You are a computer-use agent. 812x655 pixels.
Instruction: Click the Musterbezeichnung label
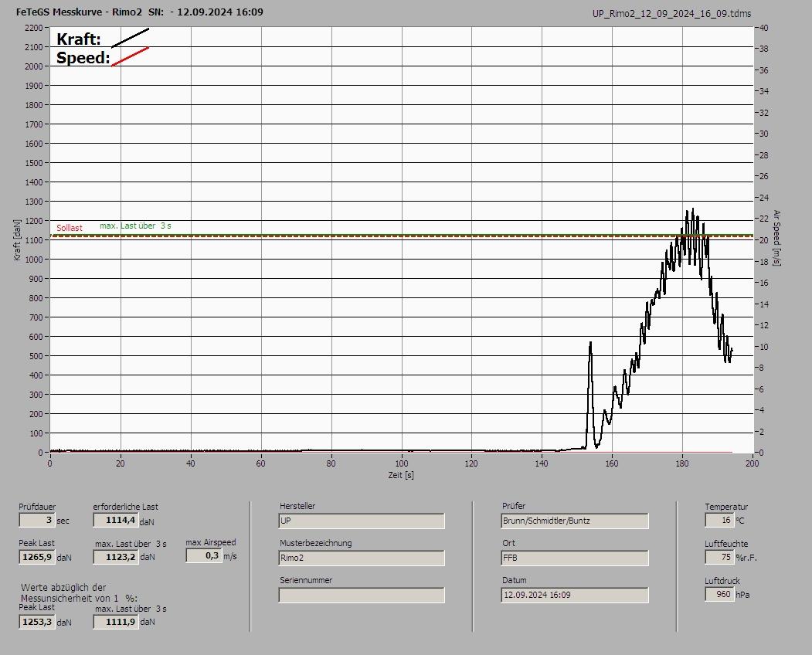point(315,543)
